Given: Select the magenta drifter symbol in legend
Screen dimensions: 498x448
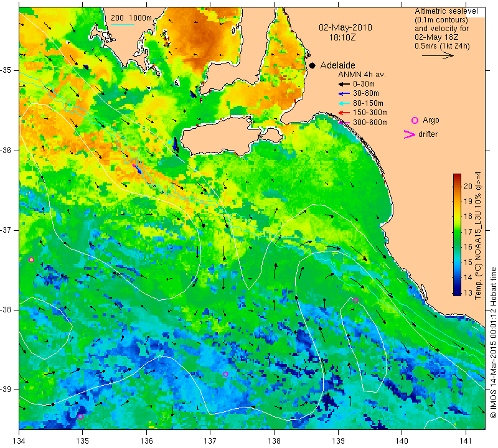Looking at the screenshot, I should [x=410, y=134].
